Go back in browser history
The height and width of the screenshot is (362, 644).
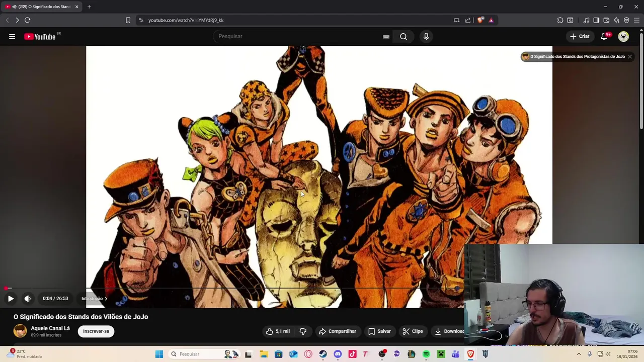7,20
